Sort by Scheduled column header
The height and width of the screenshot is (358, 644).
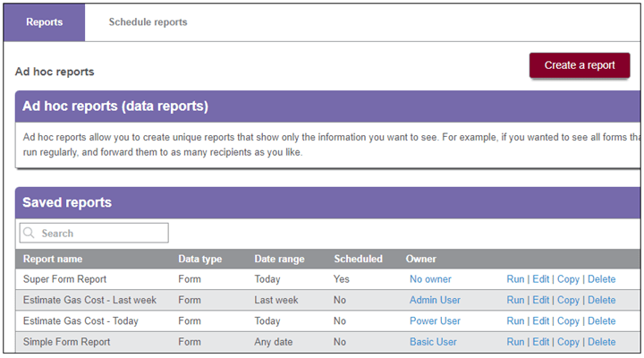pyautogui.click(x=358, y=259)
